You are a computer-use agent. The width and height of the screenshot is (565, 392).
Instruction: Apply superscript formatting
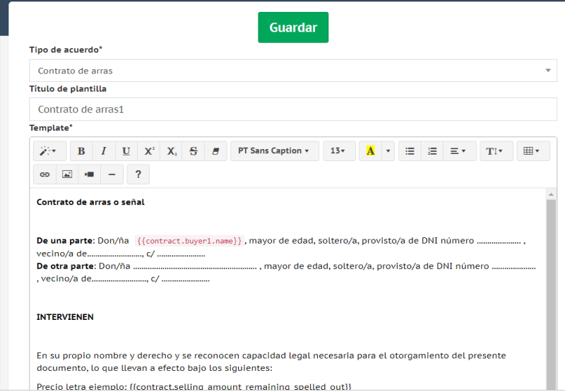click(149, 151)
